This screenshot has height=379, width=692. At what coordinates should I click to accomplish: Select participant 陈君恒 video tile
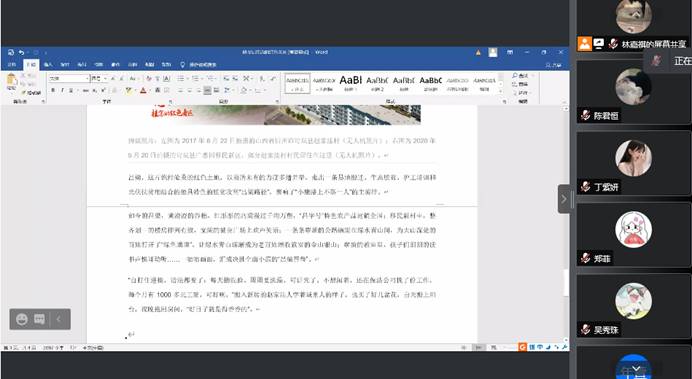click(633, 92)
